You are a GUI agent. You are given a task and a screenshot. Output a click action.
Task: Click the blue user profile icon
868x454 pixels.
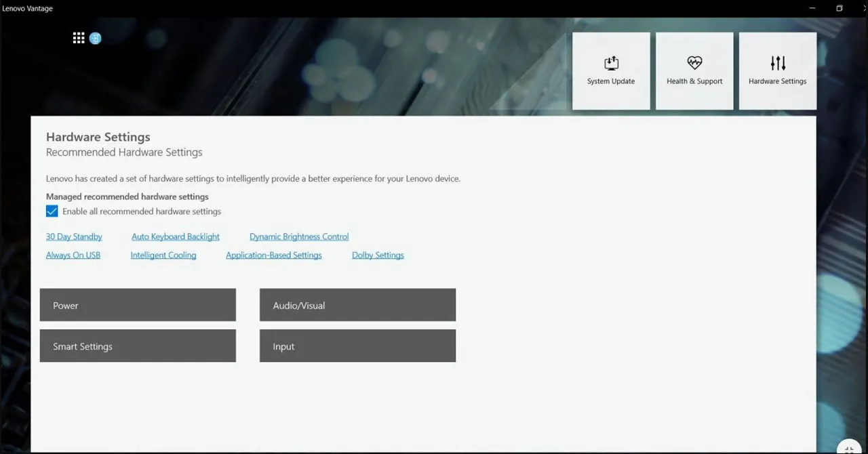click(x=95, y=38)
